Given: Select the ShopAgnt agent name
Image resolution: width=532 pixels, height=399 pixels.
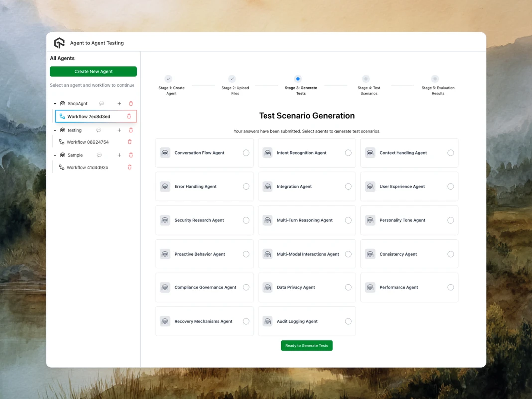Looking at the screenshot, I should pos(77,104).
